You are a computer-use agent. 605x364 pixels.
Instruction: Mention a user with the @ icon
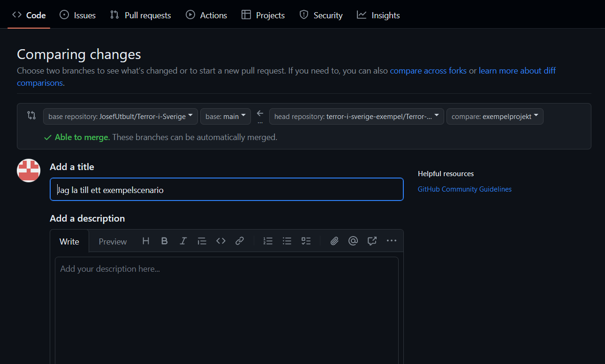(353, 241)
